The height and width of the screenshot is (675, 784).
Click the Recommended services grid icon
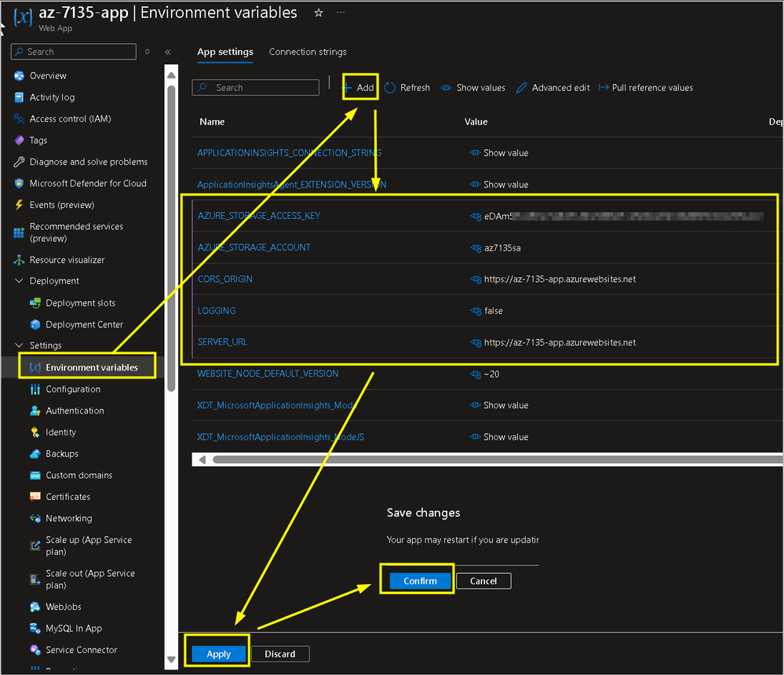tap(19, 232)
